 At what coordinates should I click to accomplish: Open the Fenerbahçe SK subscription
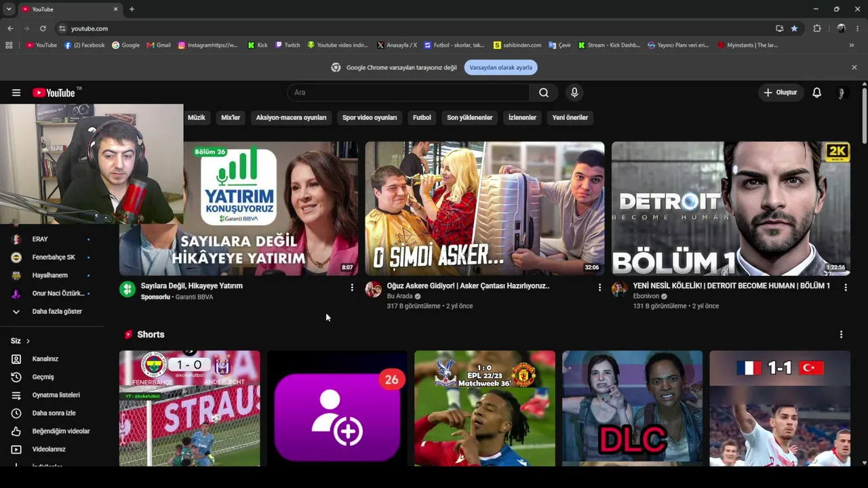[52, 258]
